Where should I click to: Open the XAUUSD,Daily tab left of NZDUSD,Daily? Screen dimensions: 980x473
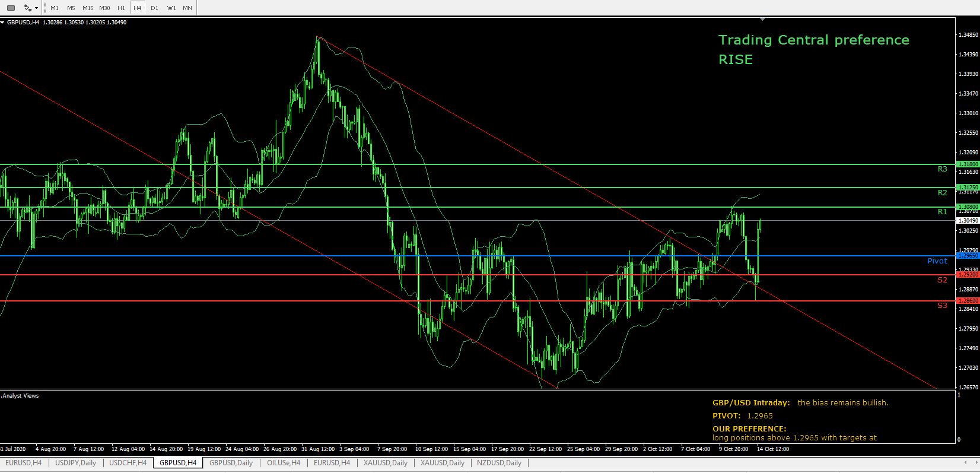(442, 463)
